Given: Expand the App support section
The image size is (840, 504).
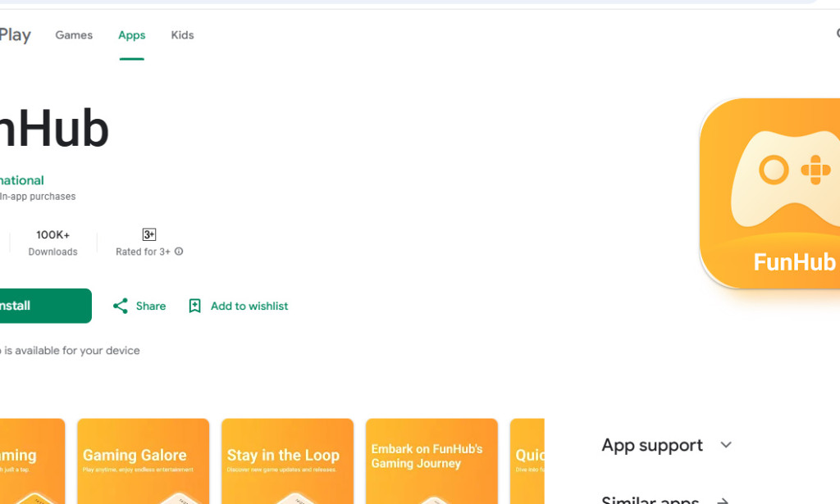Looking at the screenshot, I should [x=651, y=445].
